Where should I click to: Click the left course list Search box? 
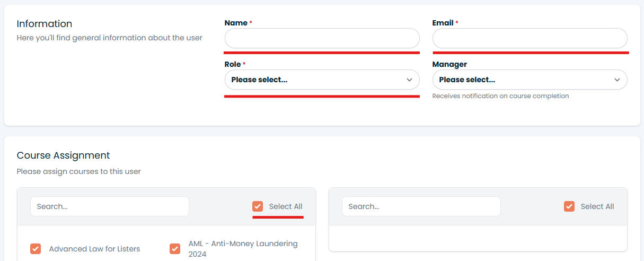[110, 206]
